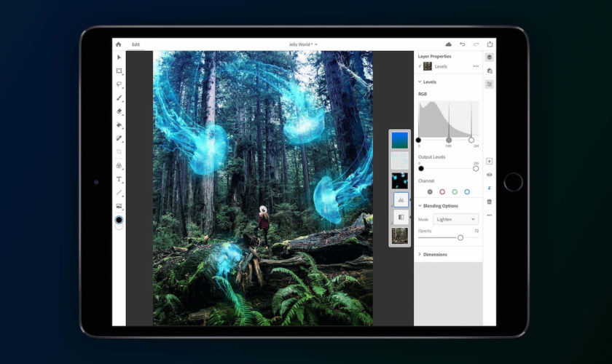Select the green channel radio button
Viewport: 612px width, 364px height.
(x=455, y=192)
